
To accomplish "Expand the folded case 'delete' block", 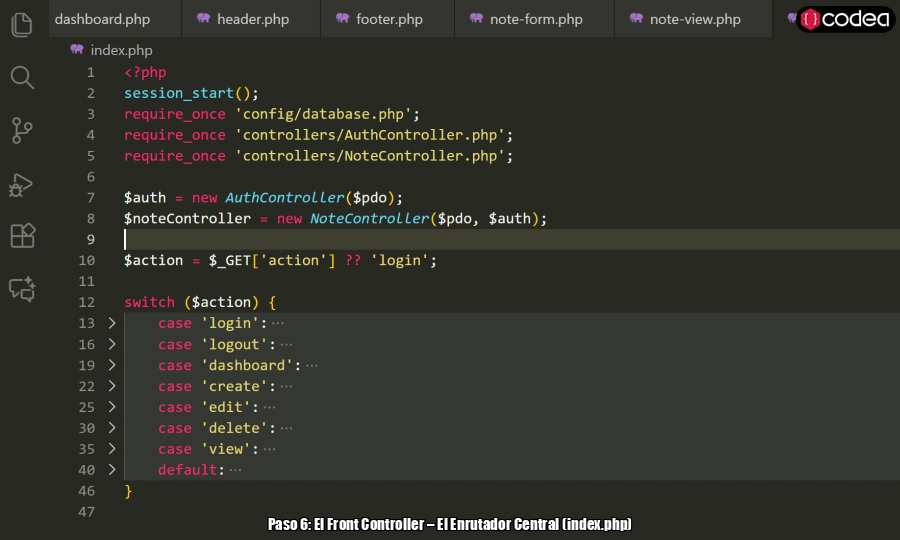I will [x=112, y=428].
